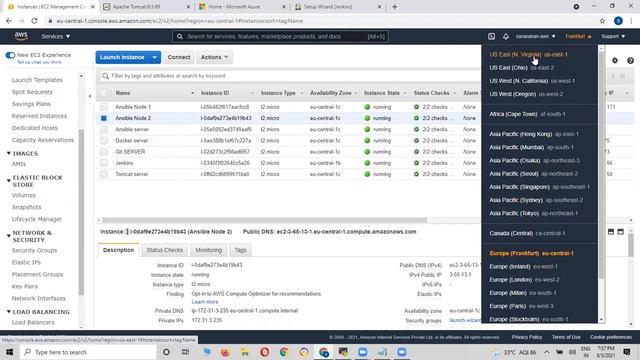Open the Actions dropdown

pyautogui.click(x=214, y=57)
